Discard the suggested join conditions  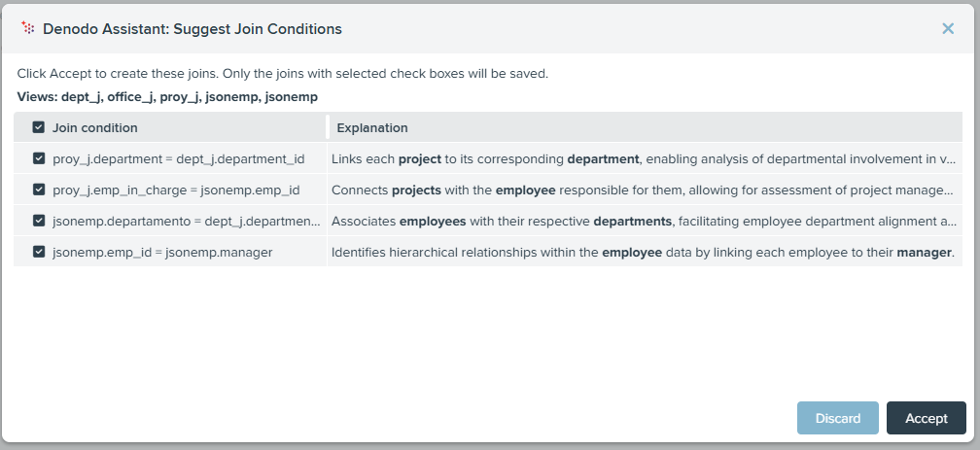[x=837, y=418]
